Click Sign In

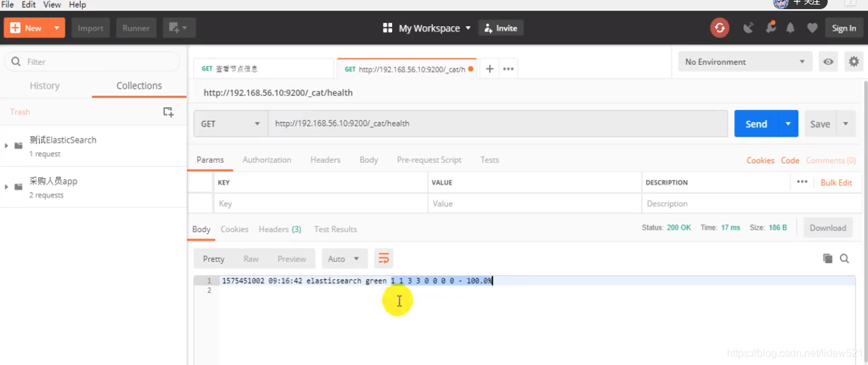(844, 28)
